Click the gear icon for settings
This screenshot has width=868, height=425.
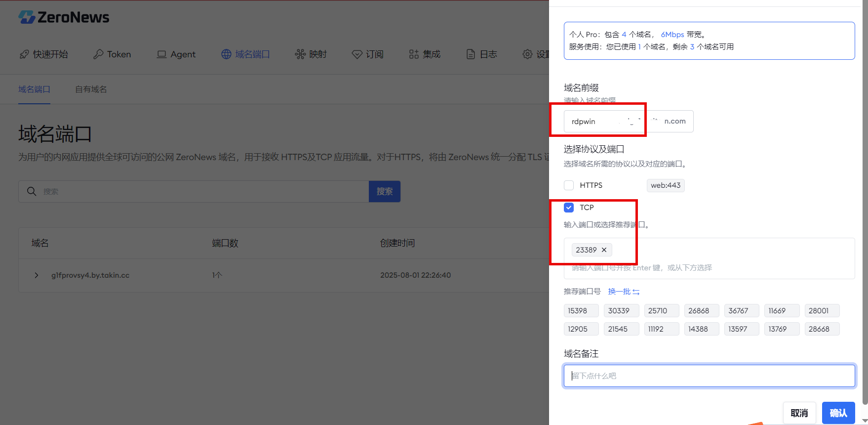click(527, 54)
